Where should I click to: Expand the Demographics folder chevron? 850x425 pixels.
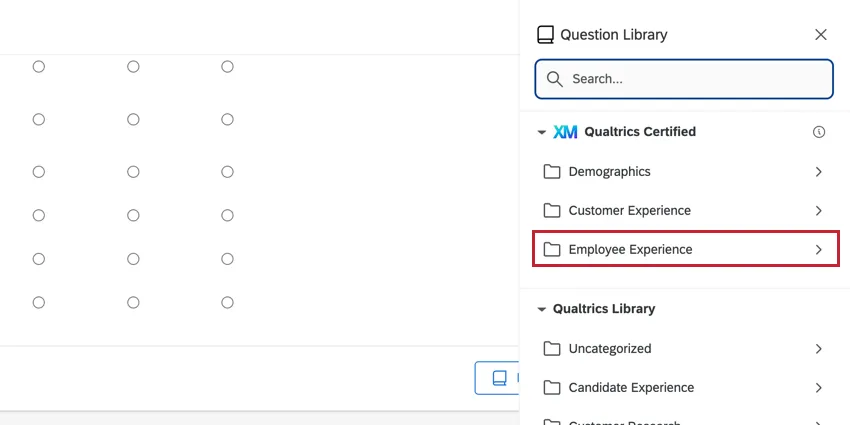(819, 172)
